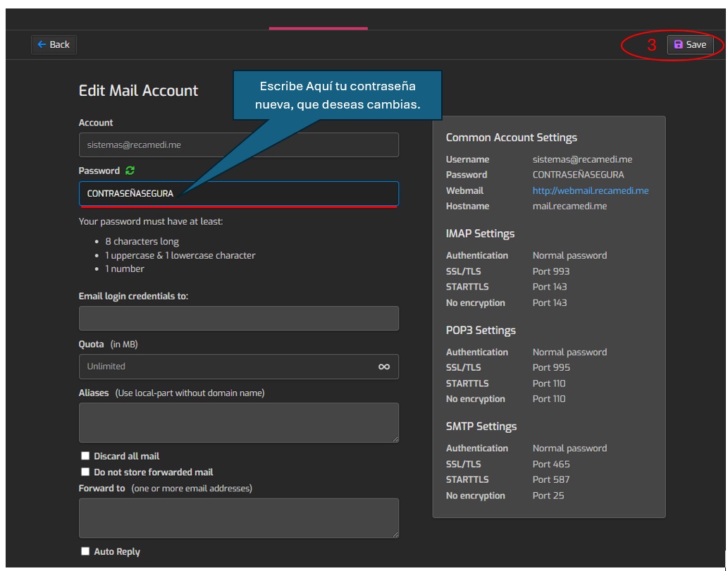The width and height of the screenshot is (728, 571).
Task: Click into the Aliases text area
Action: (239, 422)
